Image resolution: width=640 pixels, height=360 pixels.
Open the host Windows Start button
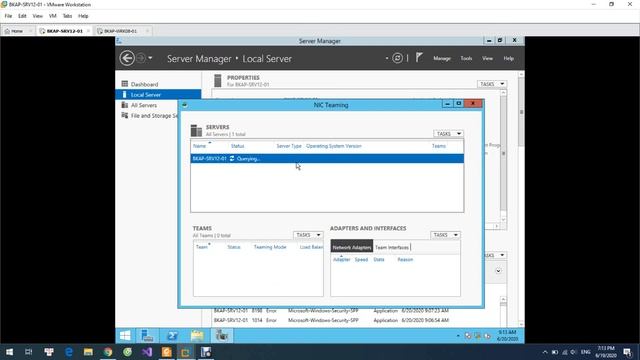coord(9,352)
